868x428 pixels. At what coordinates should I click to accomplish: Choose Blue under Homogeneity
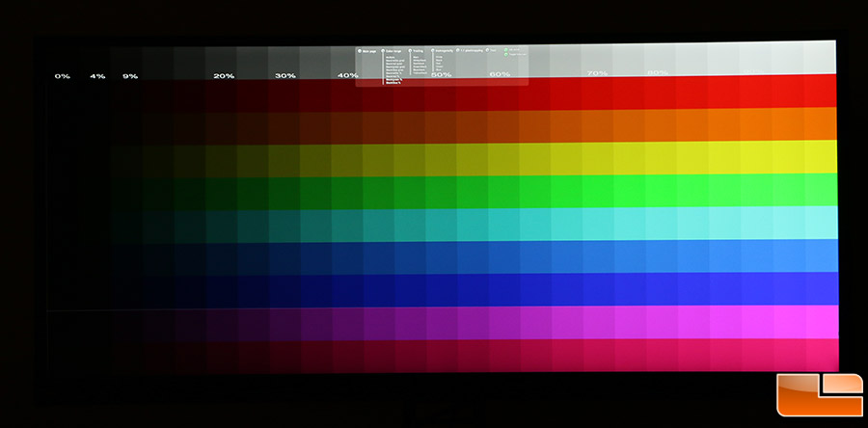(439, 69)
